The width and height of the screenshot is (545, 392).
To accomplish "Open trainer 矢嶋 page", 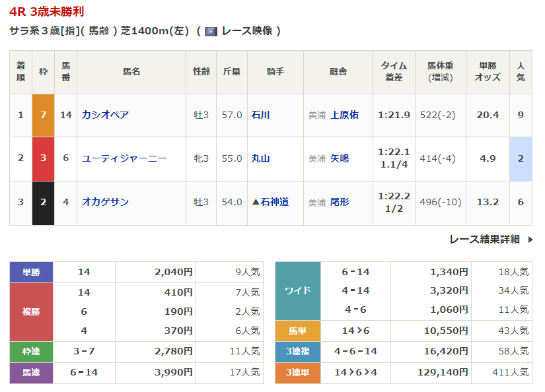I will point(340,158).
